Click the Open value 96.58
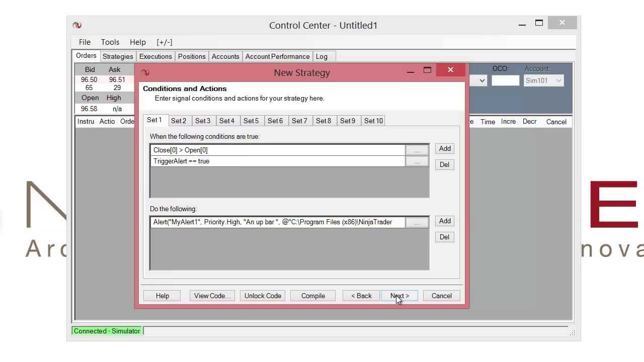644x362 pixels. [89, 109]
